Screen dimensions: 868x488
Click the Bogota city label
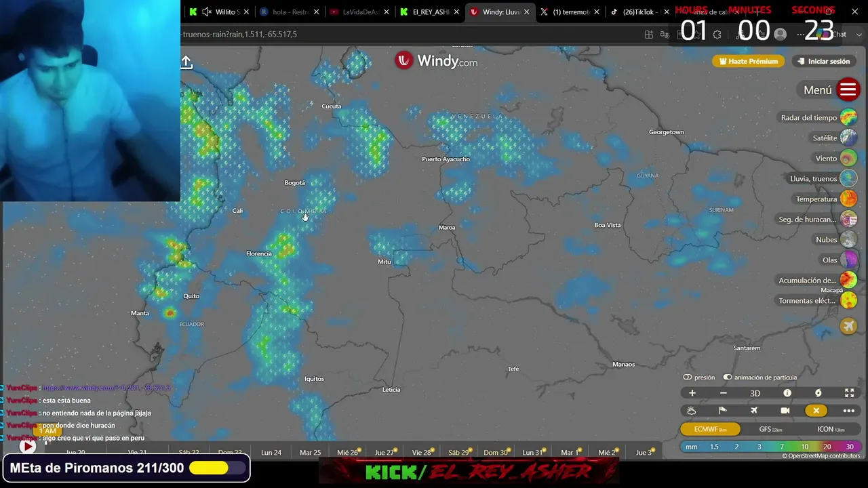pyautogui.click(x=294, y=182)
